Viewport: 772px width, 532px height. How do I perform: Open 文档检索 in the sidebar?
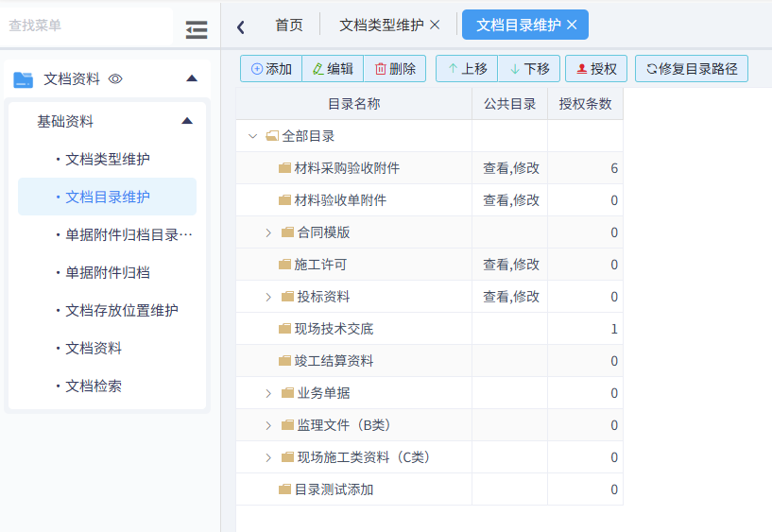(x=94, y=386)
